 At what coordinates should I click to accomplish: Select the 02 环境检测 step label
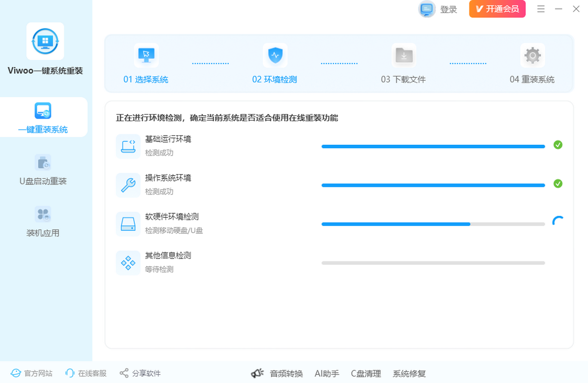tap(274, 79)
